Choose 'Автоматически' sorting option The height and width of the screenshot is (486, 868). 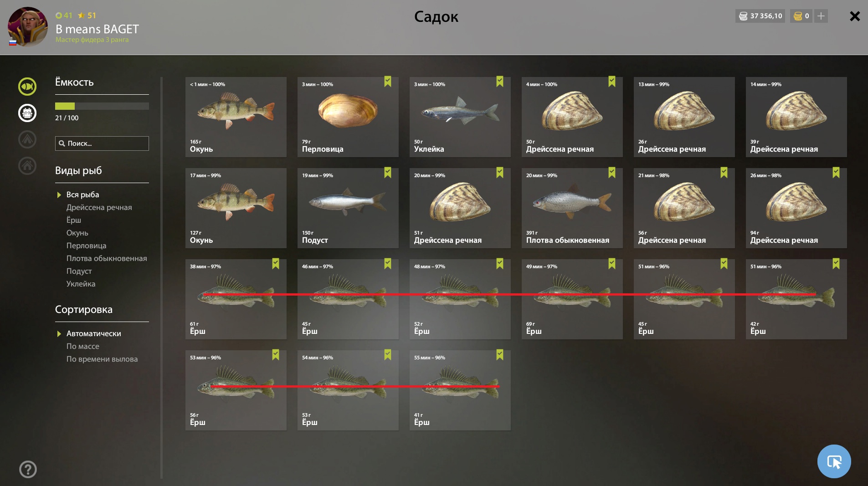94,333
